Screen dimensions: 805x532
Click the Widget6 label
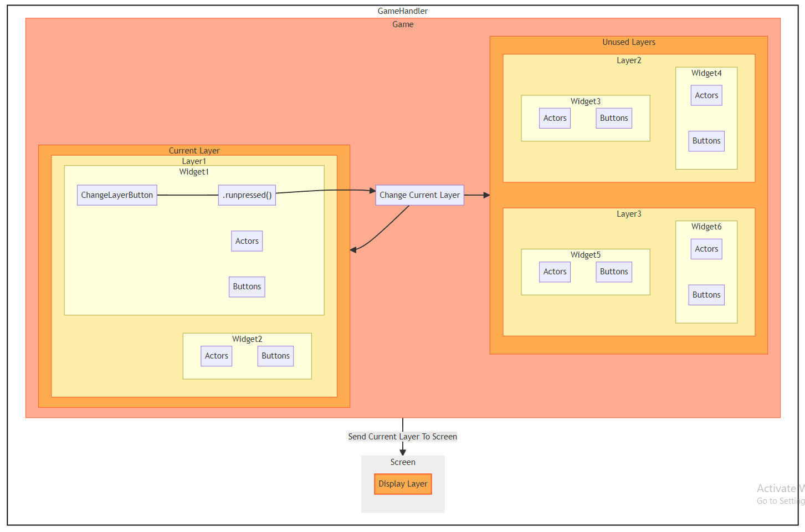pos(706,227)
